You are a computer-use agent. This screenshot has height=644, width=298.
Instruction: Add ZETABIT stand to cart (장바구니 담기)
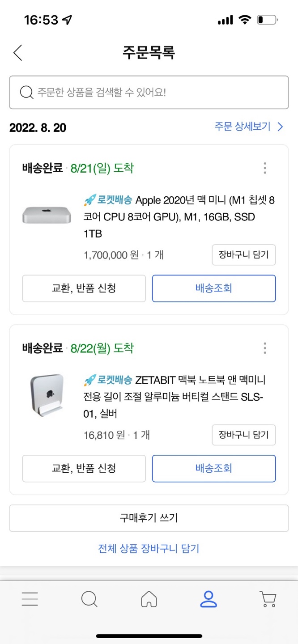(x=243, y=435)
